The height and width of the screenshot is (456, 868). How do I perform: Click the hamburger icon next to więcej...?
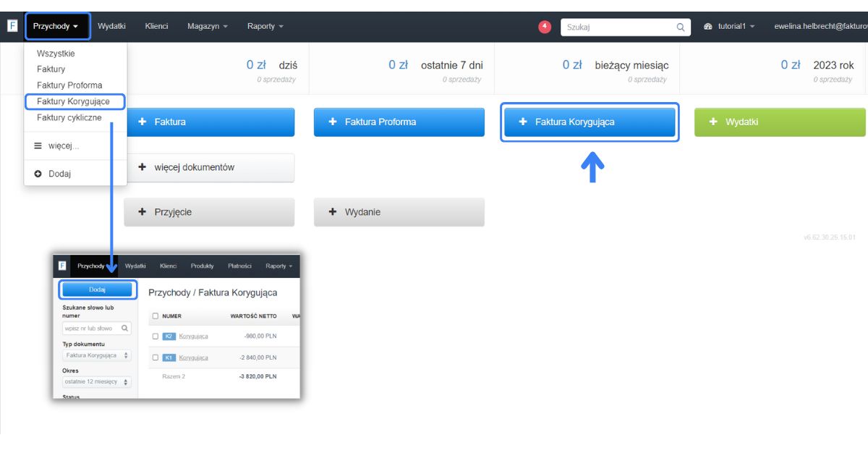pyautogui.click(x=38, y=145)
